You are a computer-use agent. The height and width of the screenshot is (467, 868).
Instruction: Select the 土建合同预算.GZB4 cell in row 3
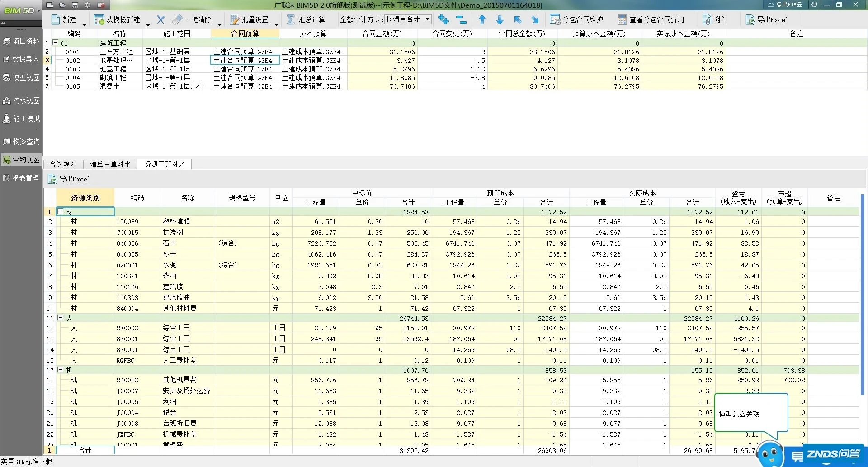[245, 60]
